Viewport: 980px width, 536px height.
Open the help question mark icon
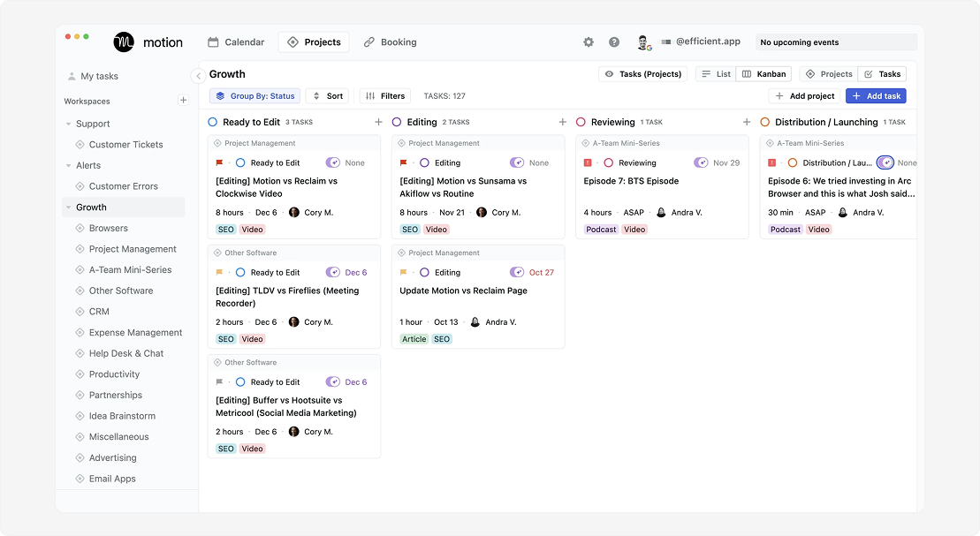614,42
